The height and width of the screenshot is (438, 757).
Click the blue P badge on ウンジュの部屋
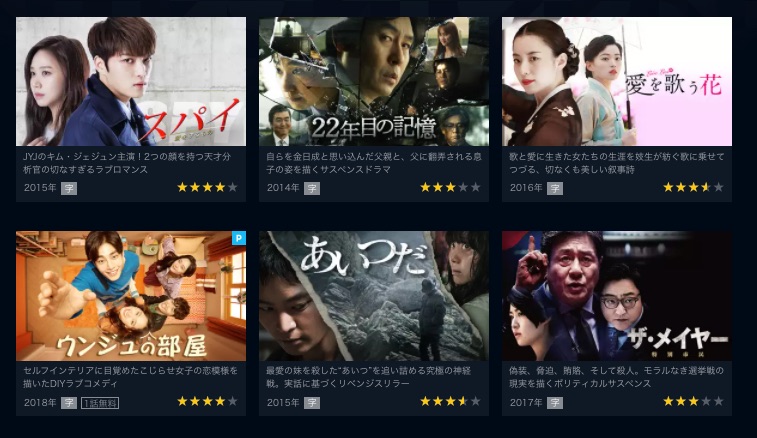[239, 238]
